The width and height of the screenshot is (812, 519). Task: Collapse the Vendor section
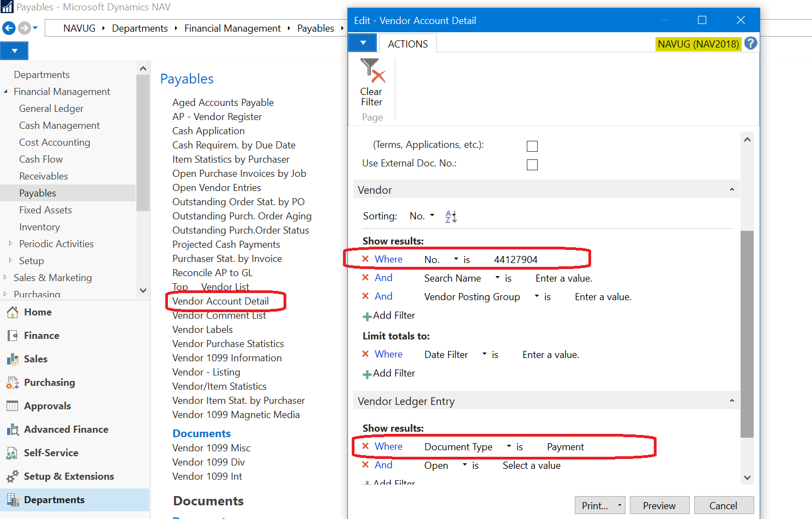732,190
